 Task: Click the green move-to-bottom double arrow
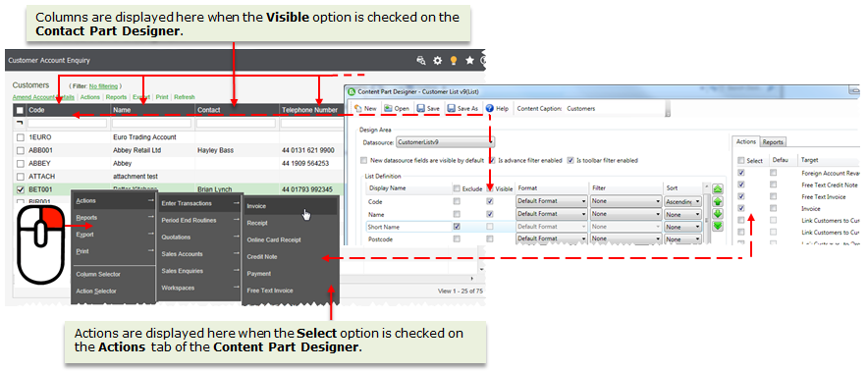(718, 226)
